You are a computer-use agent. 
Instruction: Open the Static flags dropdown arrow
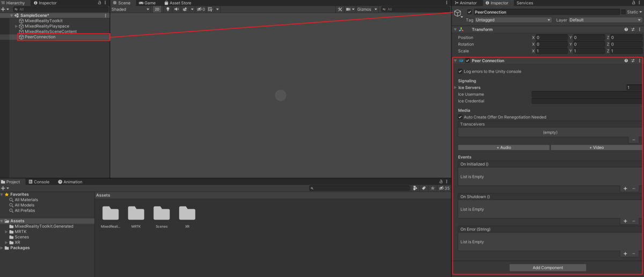coord(641,12)
